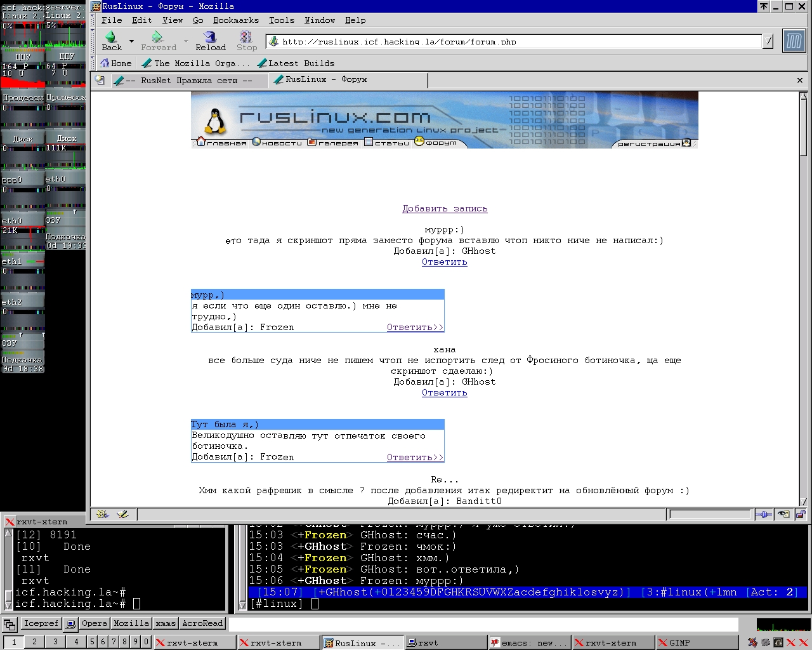Close the current tab with the X
The height and width of the screenshot is (650, 812).
point(800,80)
